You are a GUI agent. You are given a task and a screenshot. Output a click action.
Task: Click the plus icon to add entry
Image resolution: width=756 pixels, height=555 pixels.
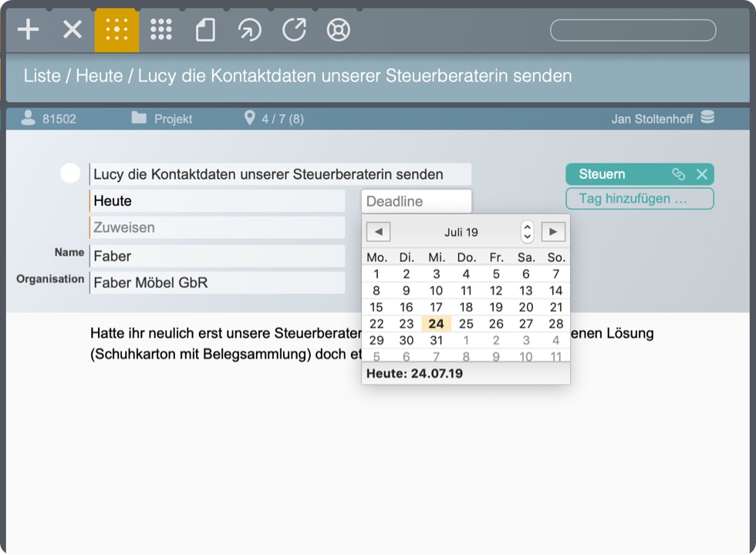pos(29,30)
